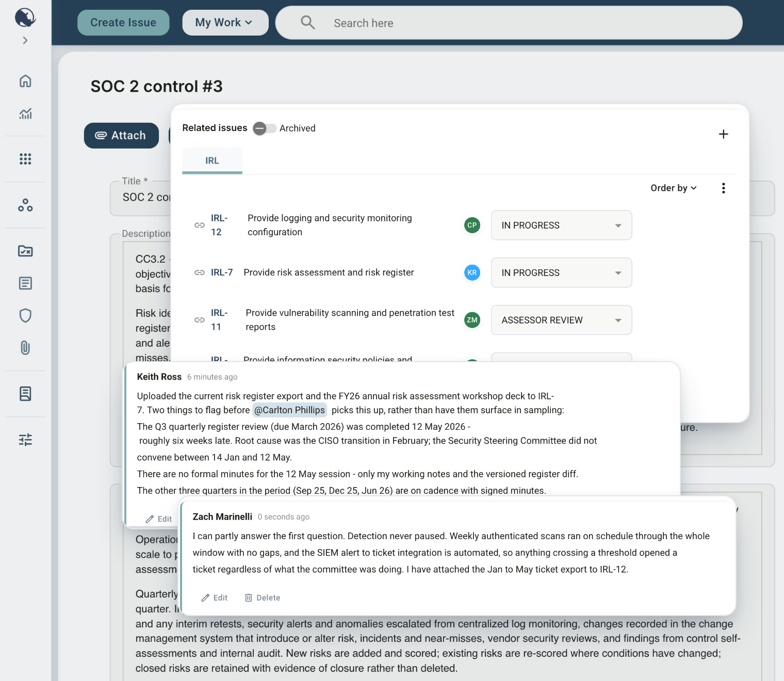Open the My Work dropdown

click(x=225, y=23)
